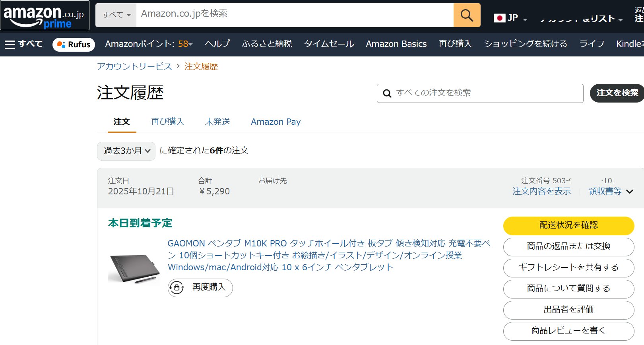The width and height of the screenshot is (644, 345).
Task: Click the orange search magnifier button
Action: [x=467, y=15]
